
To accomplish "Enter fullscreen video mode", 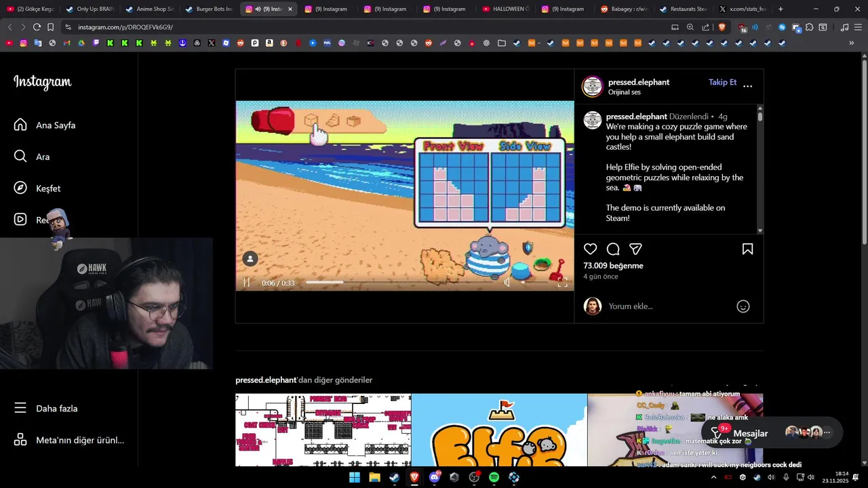I will [562, 283].
